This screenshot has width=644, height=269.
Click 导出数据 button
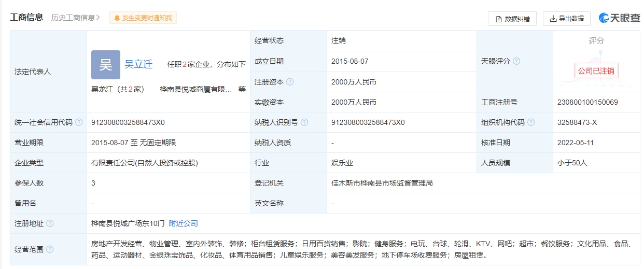566,19
